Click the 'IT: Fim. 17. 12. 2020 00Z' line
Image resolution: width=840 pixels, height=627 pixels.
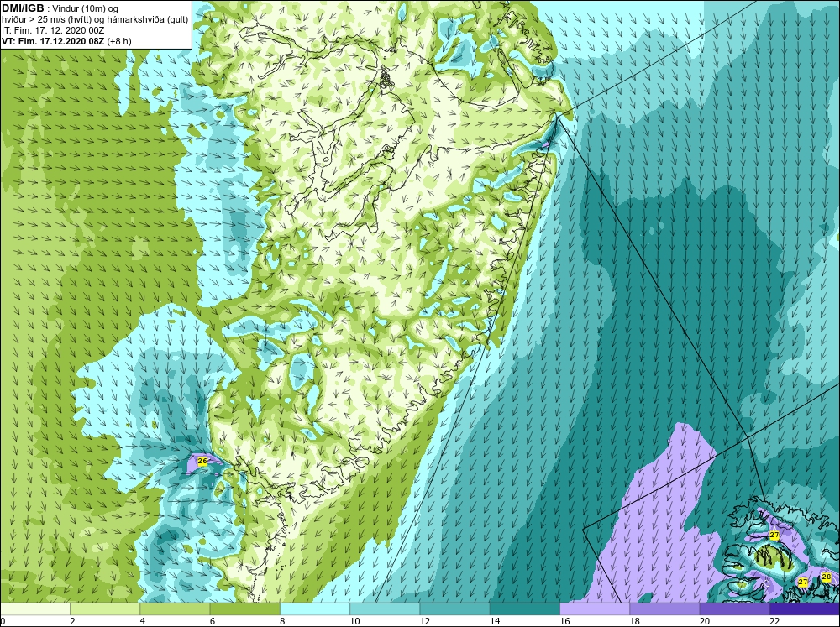point(53,30)
